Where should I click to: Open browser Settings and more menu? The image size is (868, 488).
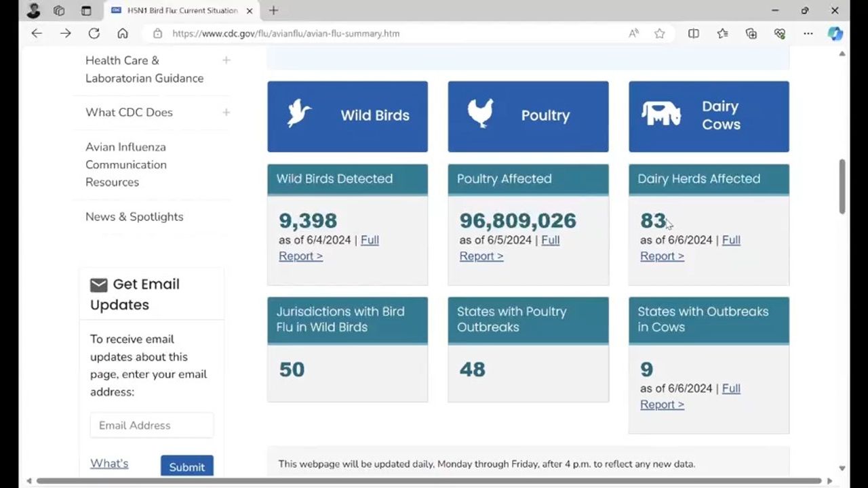(808, 33)
